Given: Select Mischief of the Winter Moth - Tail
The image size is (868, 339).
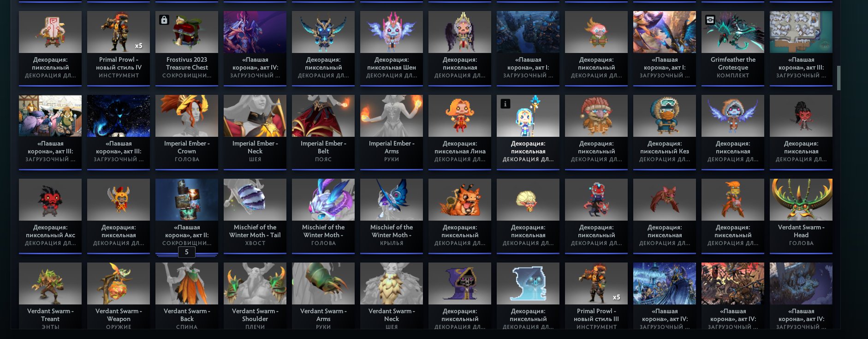Looking at the screenshot, I should (x=255, y=216).
